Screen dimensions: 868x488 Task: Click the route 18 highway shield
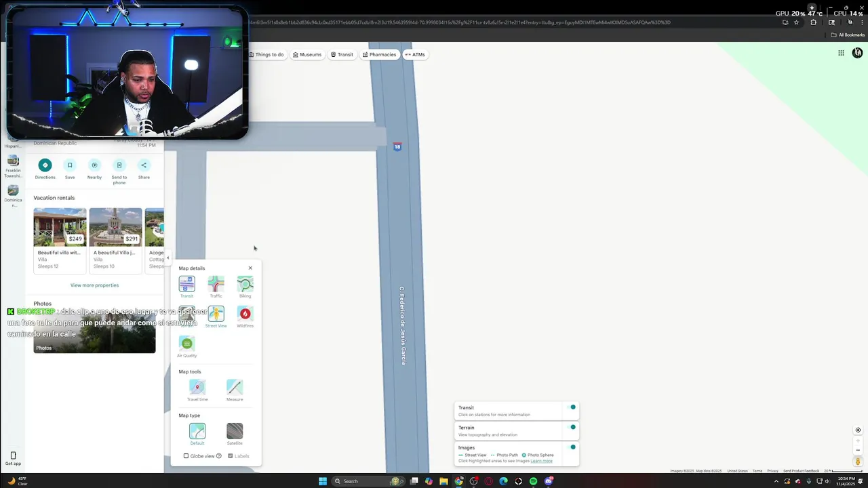(x=397, y=146)
